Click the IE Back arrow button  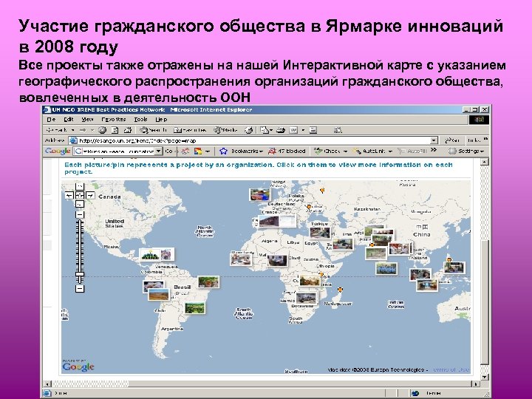[58, 130]
